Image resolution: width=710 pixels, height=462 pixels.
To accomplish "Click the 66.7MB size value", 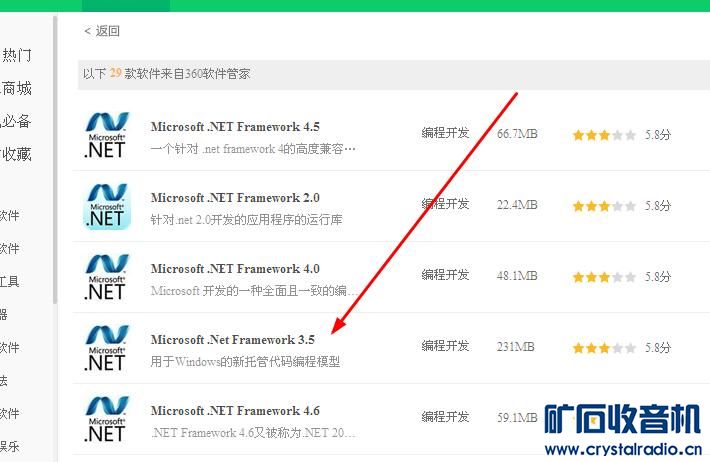I will click(517, 134).
